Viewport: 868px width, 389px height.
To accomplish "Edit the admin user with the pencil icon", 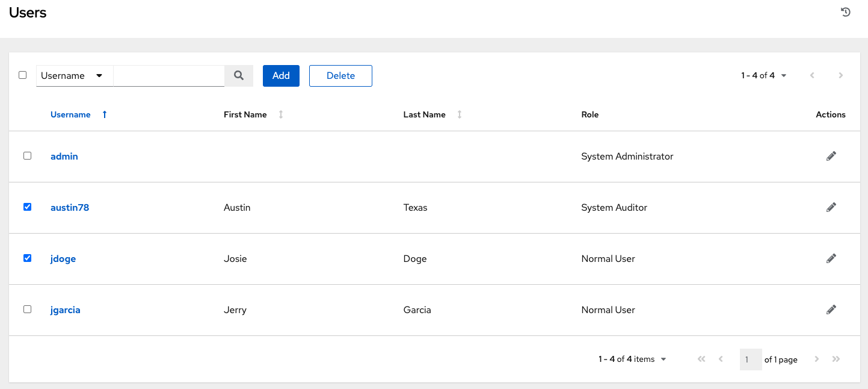I will point(831,156).
